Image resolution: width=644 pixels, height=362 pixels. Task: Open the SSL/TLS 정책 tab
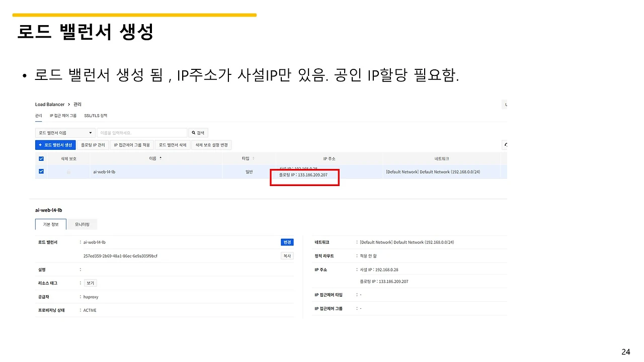96,116
